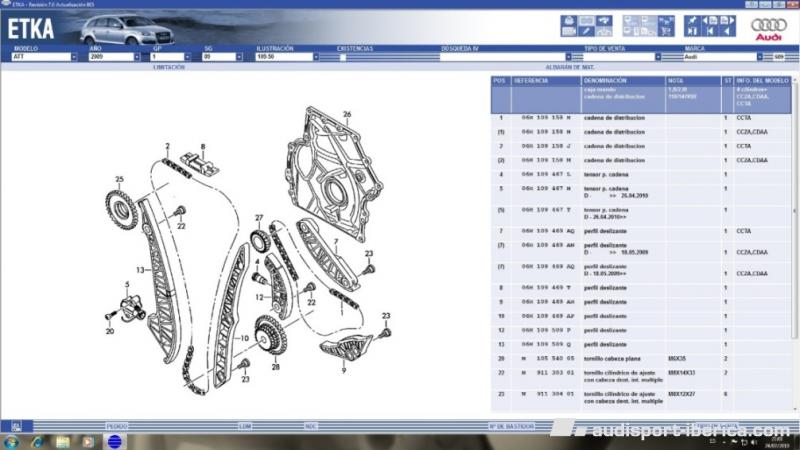The image size is (800, 450).
Task: Click the Internet Explorer taskbar icon
Action: pyautogui.click(x=36, y=441)
